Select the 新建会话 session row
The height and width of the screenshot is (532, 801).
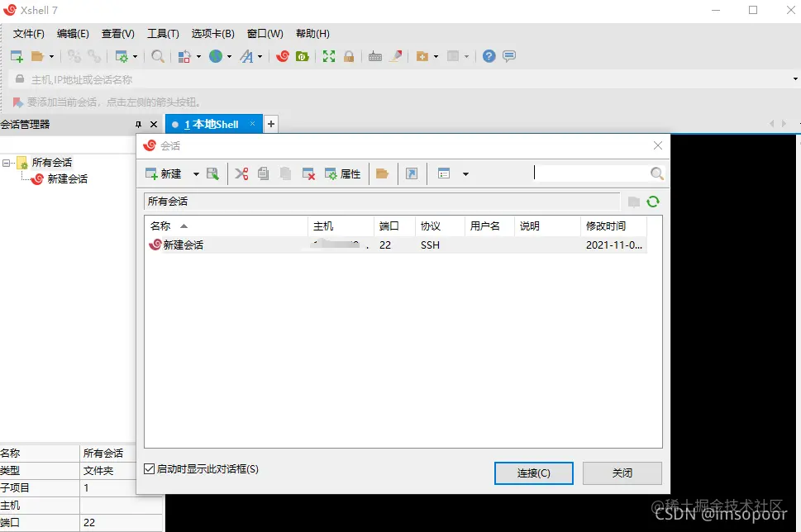[184, 245]
